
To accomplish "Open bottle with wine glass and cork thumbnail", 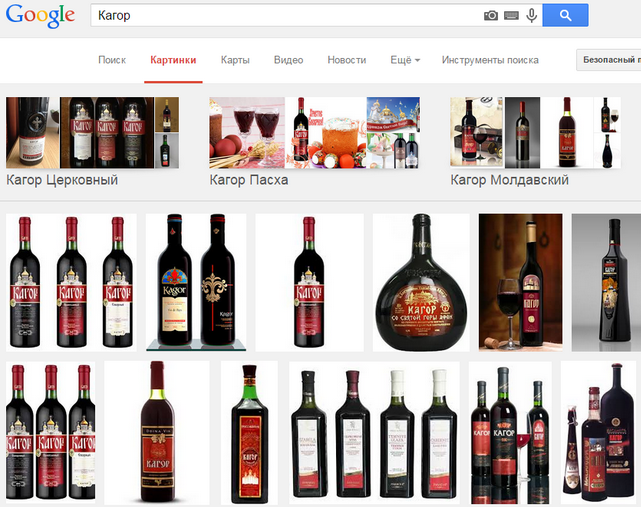I will click(x=520, y=282).
